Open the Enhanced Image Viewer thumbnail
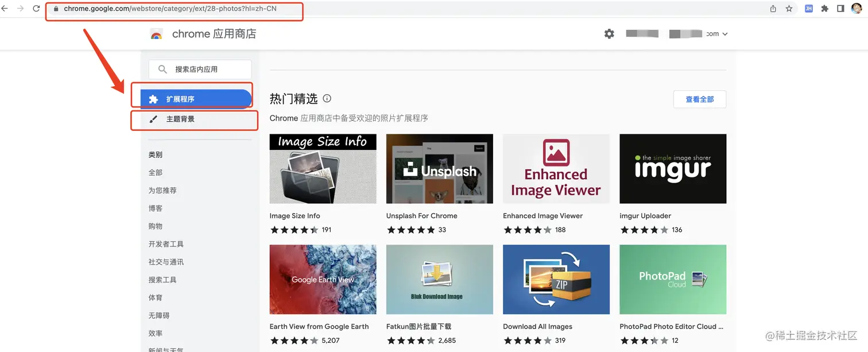The height and width of the screenshot is (352, 868). [x=556, y=169]
